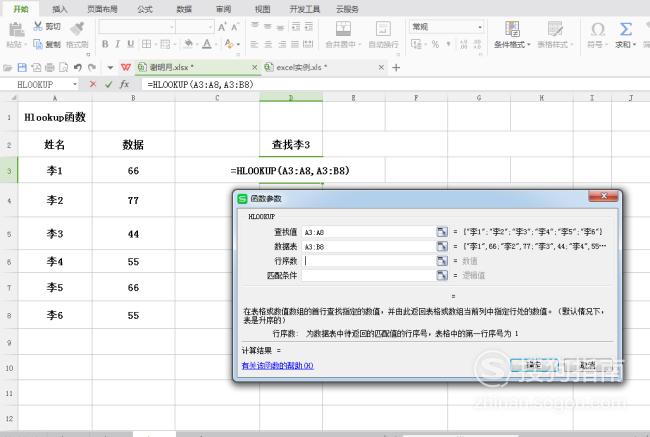Click the fill color bucket icon
The width and height of the screenshot is (650, 437).
tap(189, 44)
